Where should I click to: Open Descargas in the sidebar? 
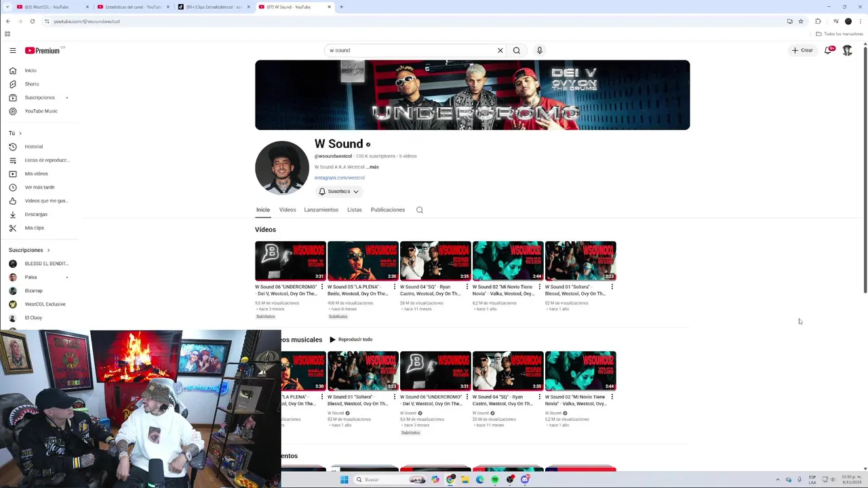[36, 214]
